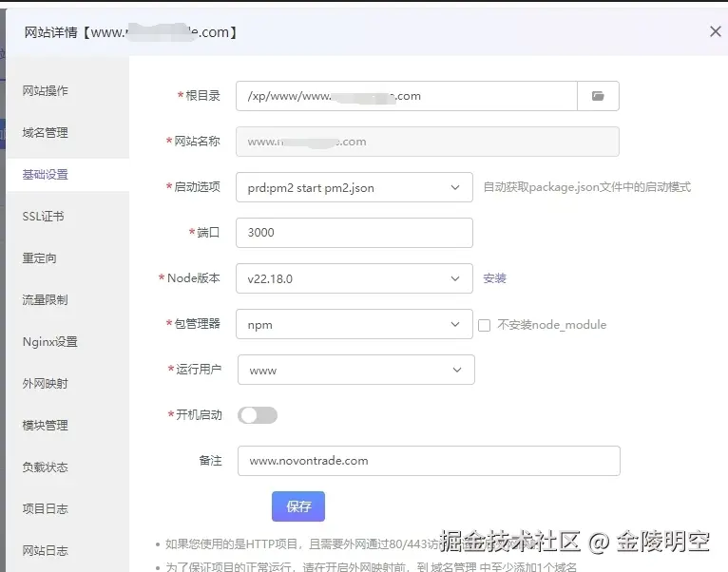Focus the 根目录 root directory input

coord(407,96)
